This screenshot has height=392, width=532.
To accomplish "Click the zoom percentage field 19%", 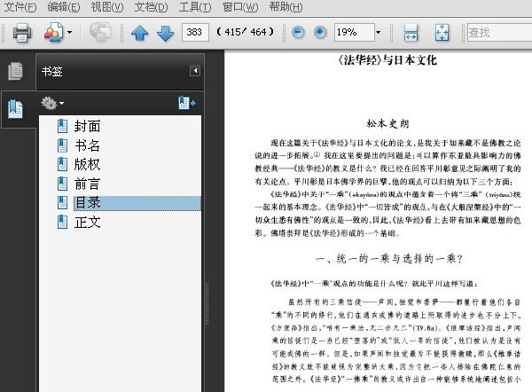I will tap(354, 32).
